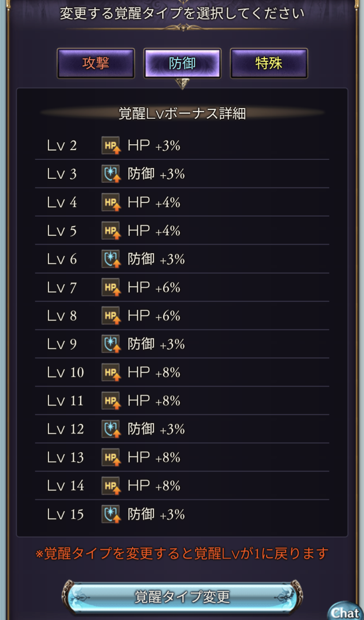Select the Lv 8 HP +6% row text

click(154, 316)
